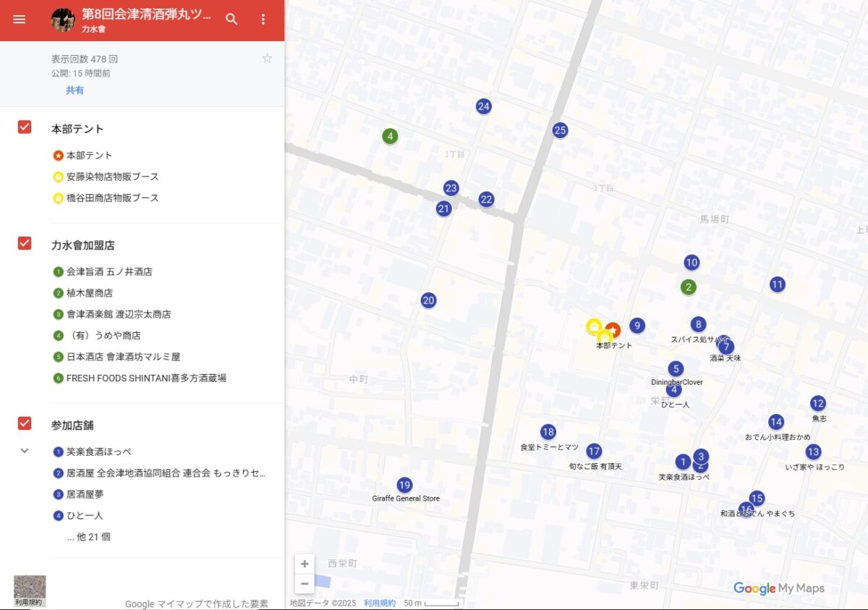Viewport: 868px width, 610px height.
Task: Select blue marker 19 Giraffe General Store
Action: [x=404, y=485]
